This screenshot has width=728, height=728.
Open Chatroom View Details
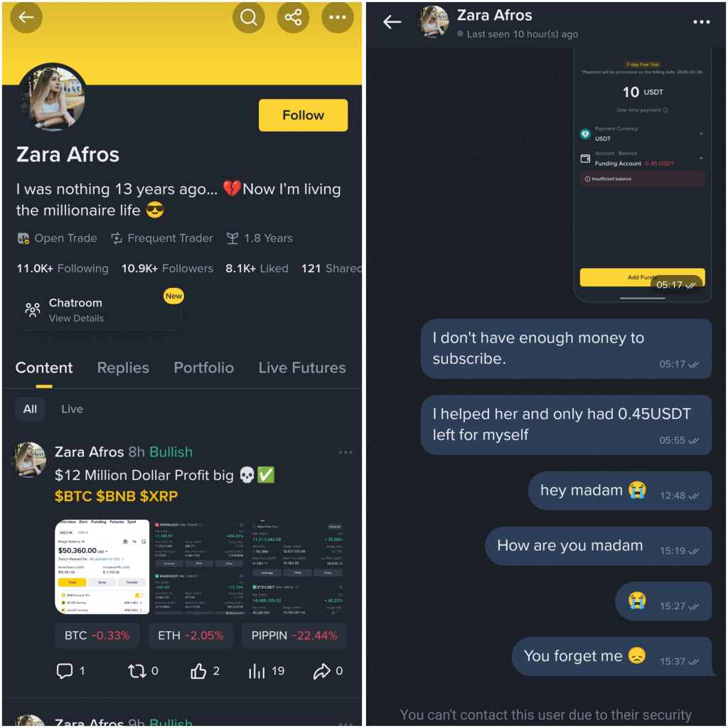pos(99,310)
